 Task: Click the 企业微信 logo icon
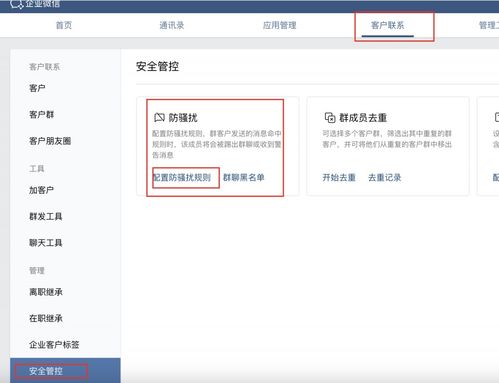17,4
